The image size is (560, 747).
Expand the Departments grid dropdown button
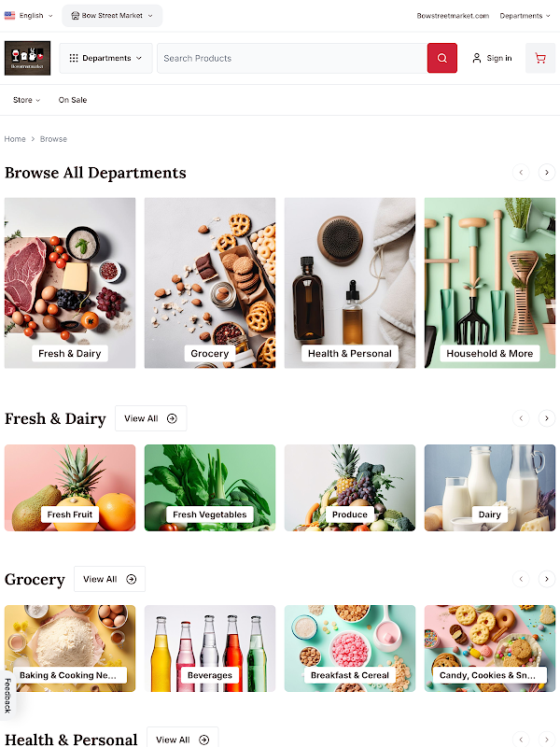pyautogui.click(x=105, y=58)
